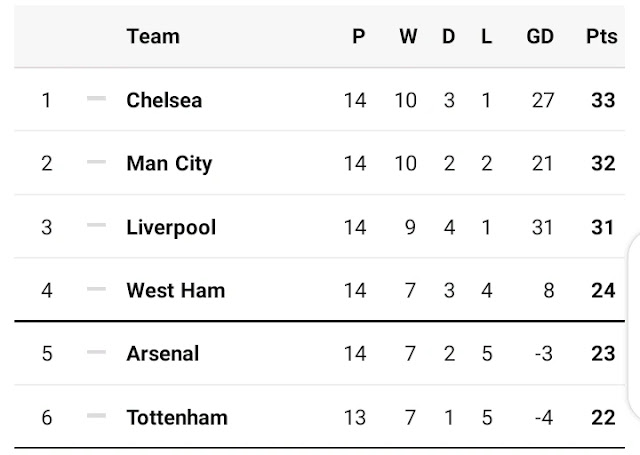Screen dimensions: 640x455
Task: Sort by the L (losses) column header
Action: 486,36
